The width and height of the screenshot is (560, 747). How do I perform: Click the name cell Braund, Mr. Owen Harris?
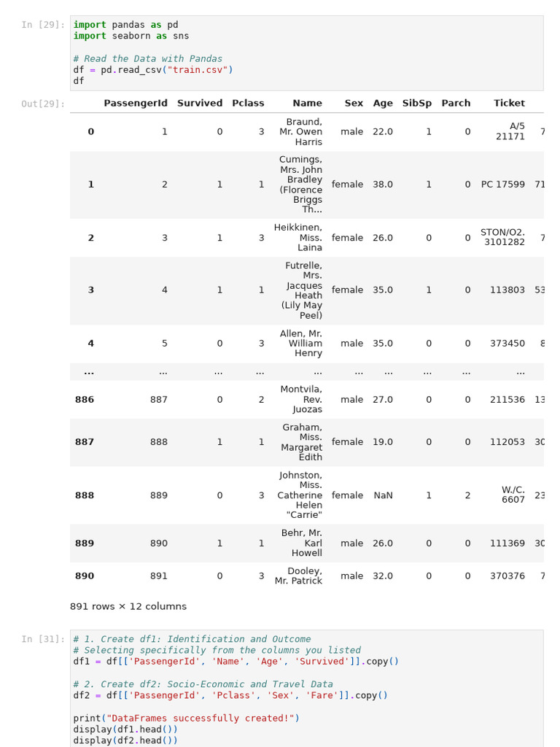tap(300, 132)
